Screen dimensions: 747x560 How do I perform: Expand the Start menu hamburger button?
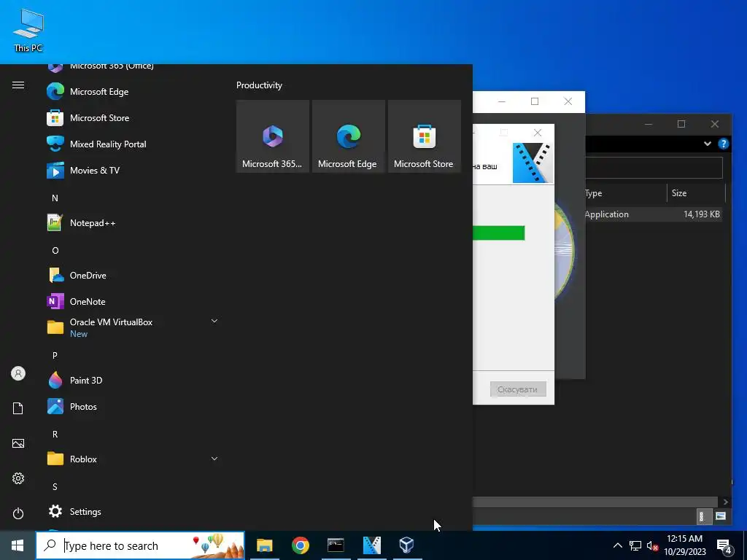[18, 85]
